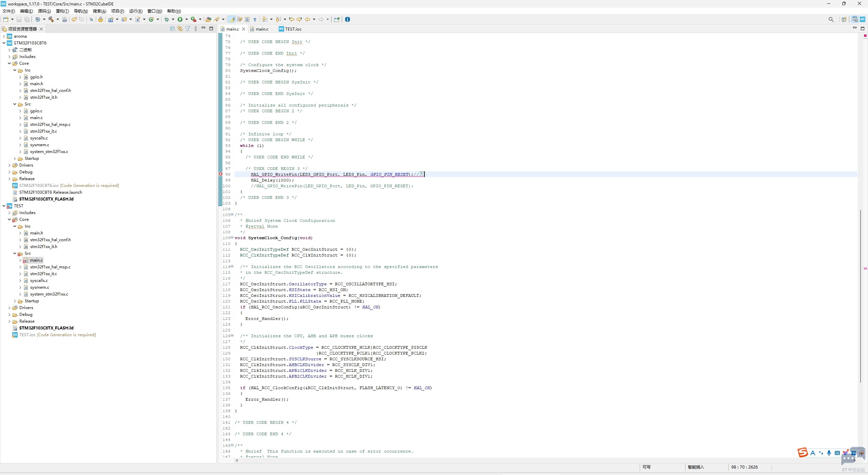This screenshot has width=868, height=475.
Task: Toggle Block Selection mode button
Action: pos(247,19)
